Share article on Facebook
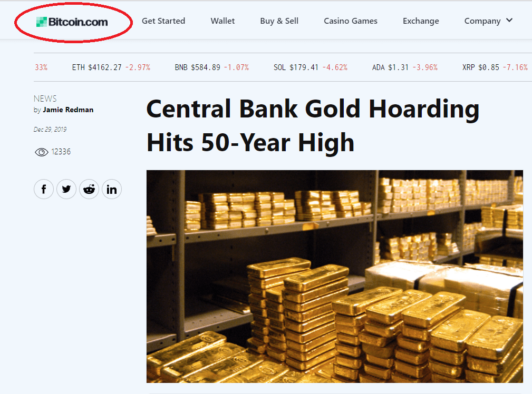532x394 pixels. (x=44, y=190)
